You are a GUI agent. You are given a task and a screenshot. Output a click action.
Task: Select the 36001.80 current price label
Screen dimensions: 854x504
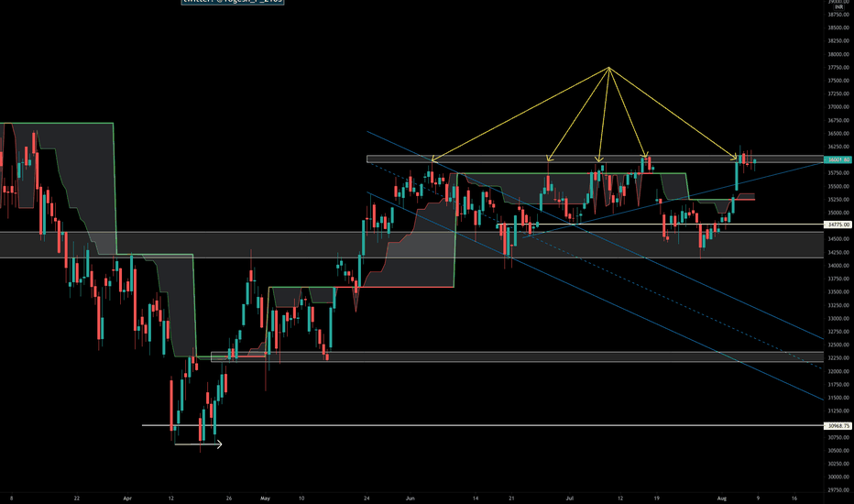[x=838, y=159]
